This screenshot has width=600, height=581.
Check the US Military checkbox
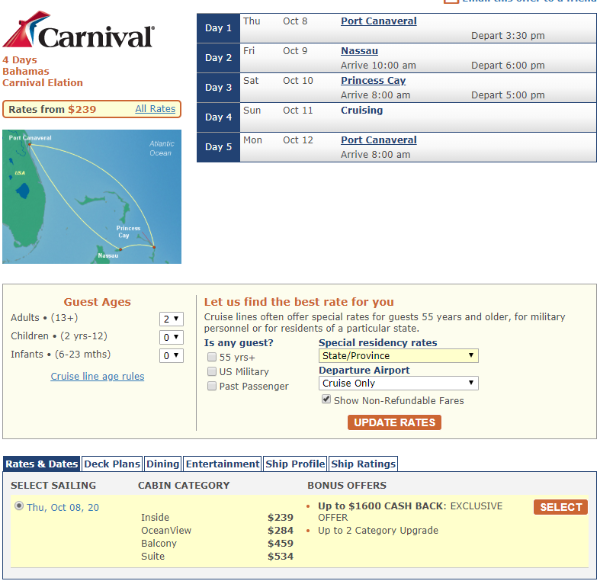click(x=212, y=371)
